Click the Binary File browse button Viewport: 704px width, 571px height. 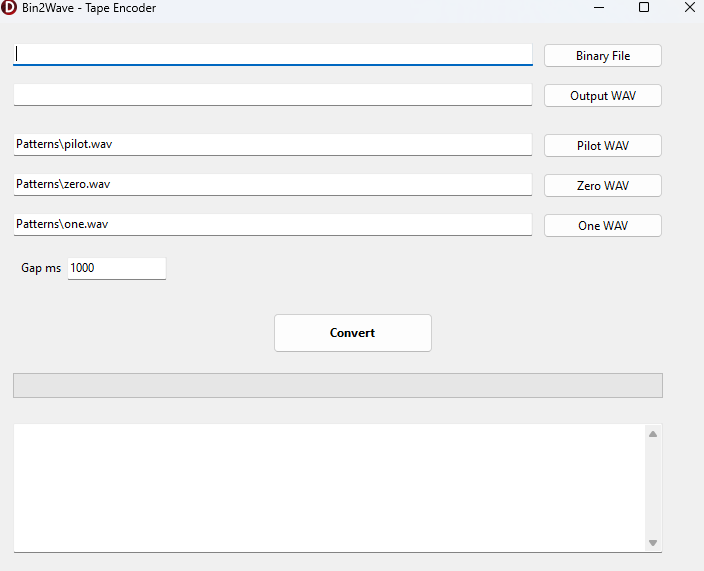pyautogui.click(x=603, y=56)
